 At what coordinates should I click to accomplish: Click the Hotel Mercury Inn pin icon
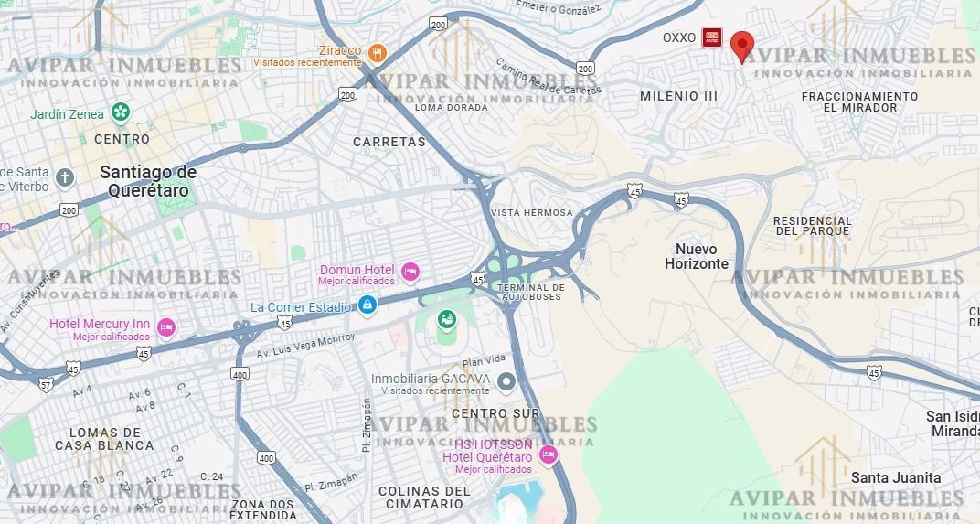pos(165,327)
